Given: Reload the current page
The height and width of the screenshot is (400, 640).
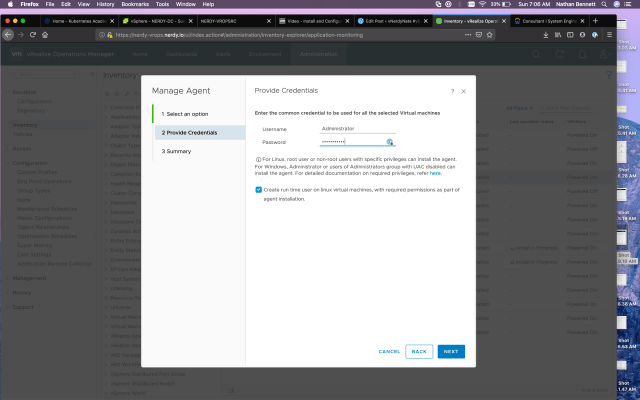Looking at the screenshot, I should (x=33, y=35).
